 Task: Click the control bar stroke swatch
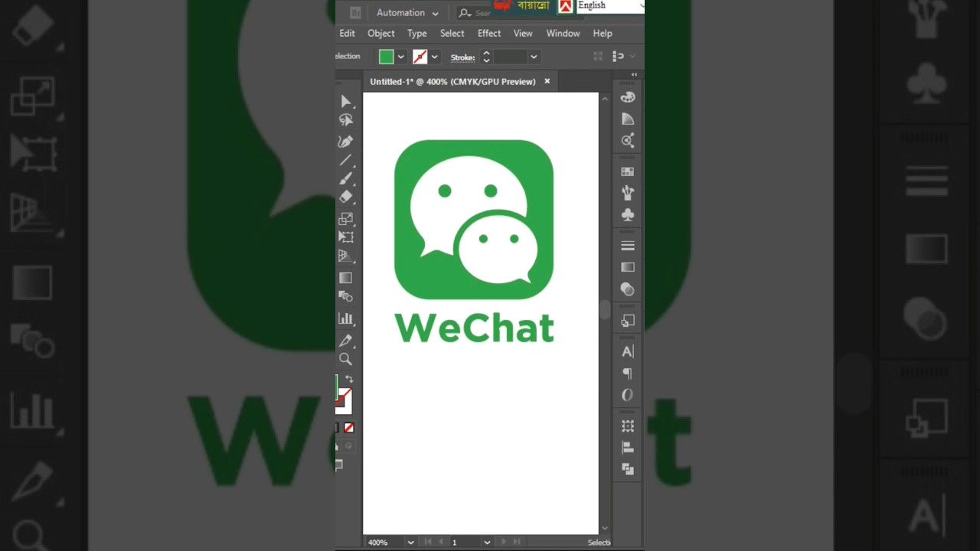420,57
